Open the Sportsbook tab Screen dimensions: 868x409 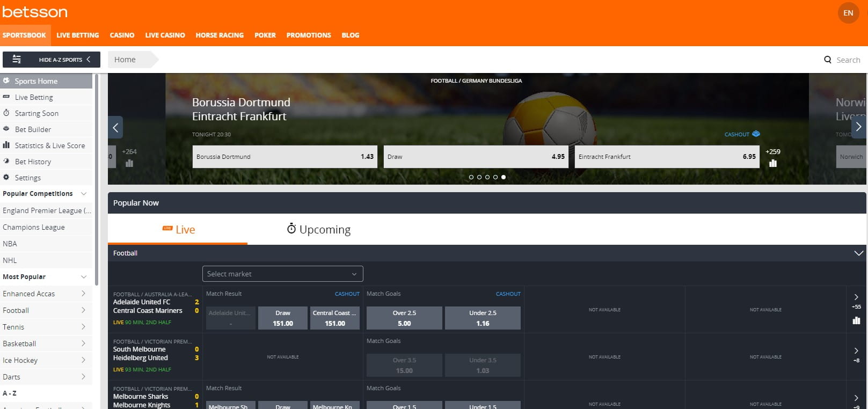(x=24, y=35)
